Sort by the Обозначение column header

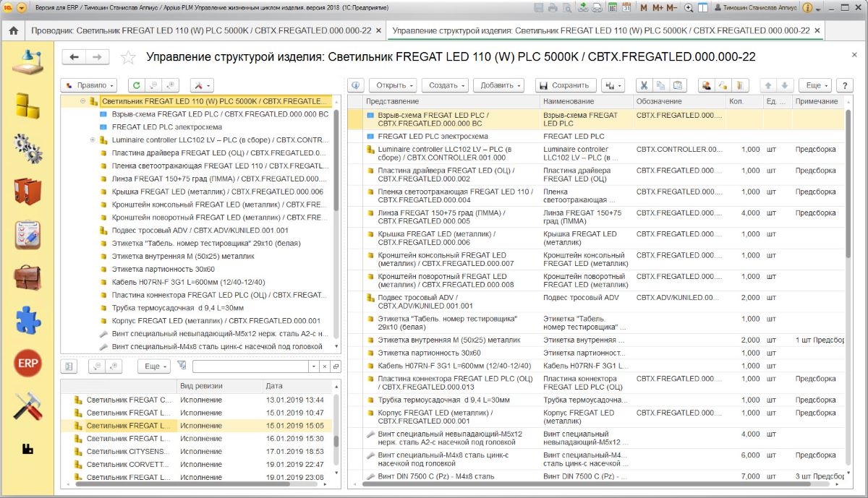pyautogui.click(x=680, y=102)
